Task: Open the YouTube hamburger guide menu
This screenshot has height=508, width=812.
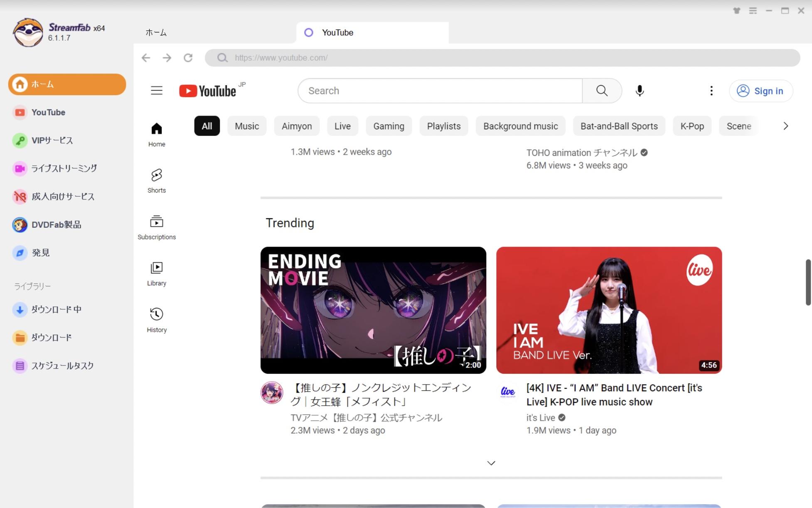Action: [157, 91]
